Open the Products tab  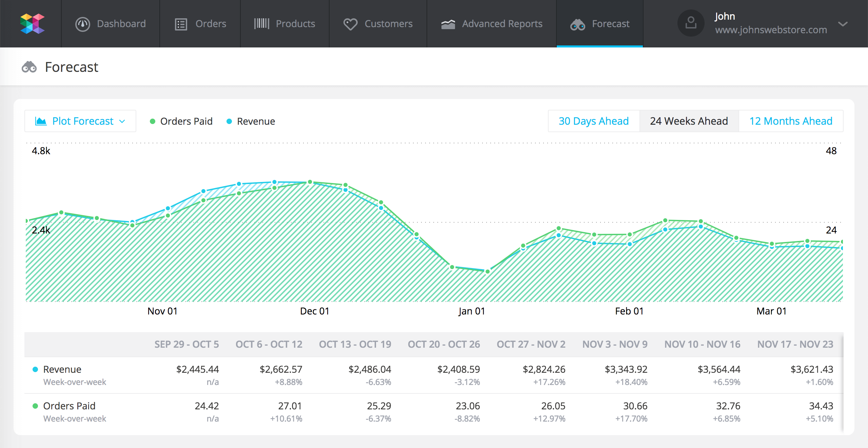pyautogui.click(x=285, y=24)
